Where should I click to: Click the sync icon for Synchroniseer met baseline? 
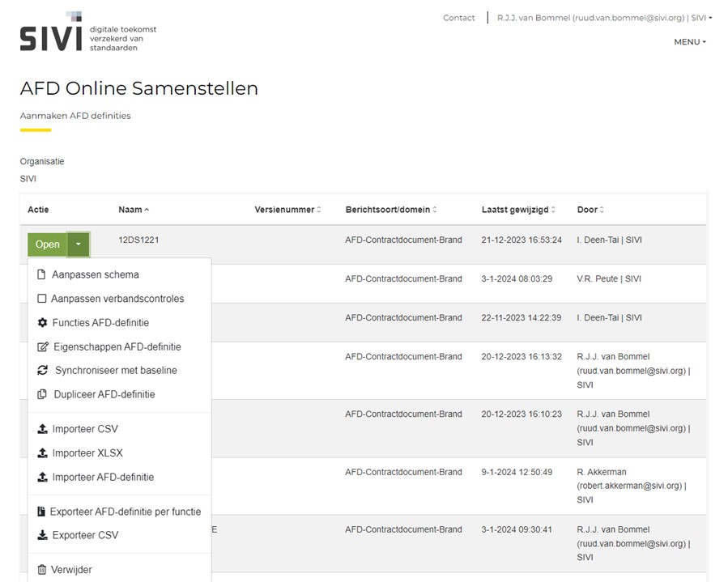[43, 371]
